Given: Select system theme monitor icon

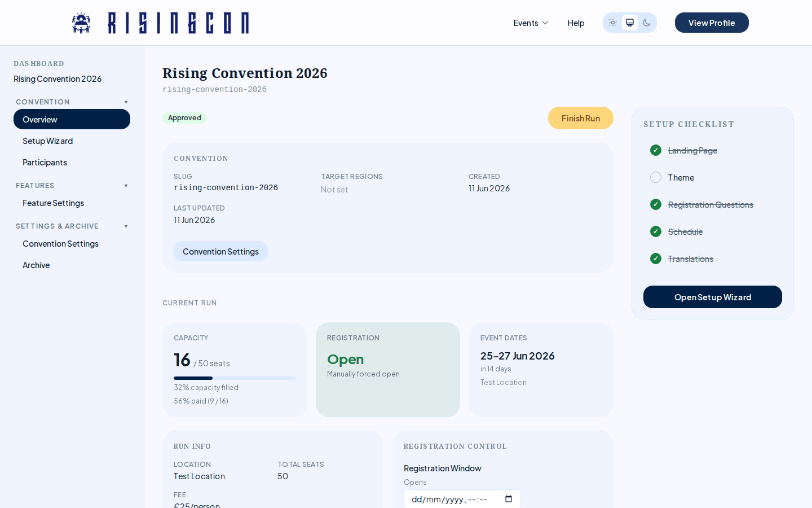Looking at the screenshot, I should [x=630, y=23].
